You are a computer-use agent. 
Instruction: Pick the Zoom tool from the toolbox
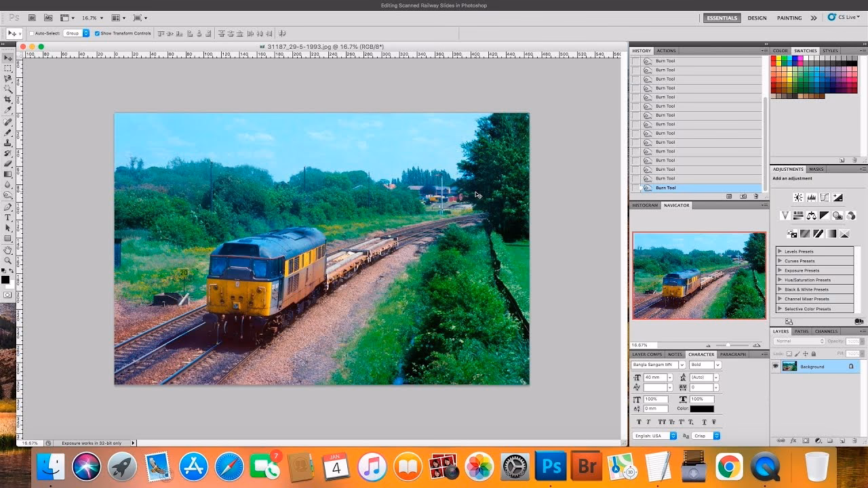pyautogui.click(x=8, y=260)
